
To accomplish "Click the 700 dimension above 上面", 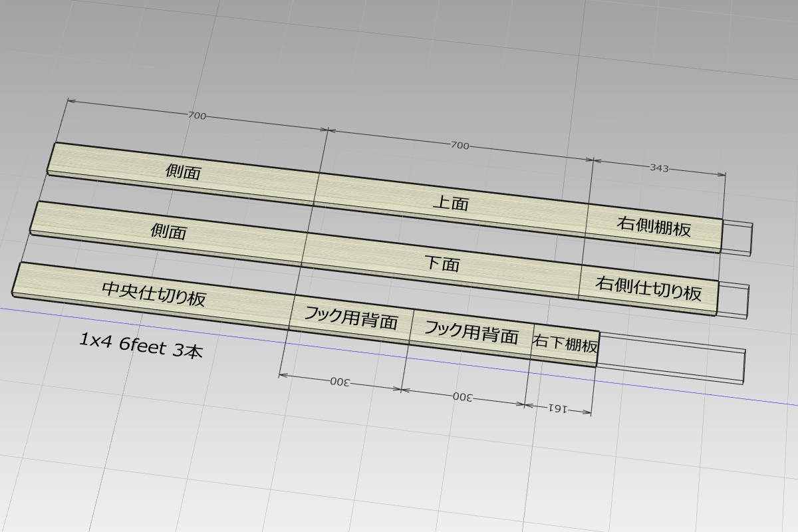I will click(460, 145).
